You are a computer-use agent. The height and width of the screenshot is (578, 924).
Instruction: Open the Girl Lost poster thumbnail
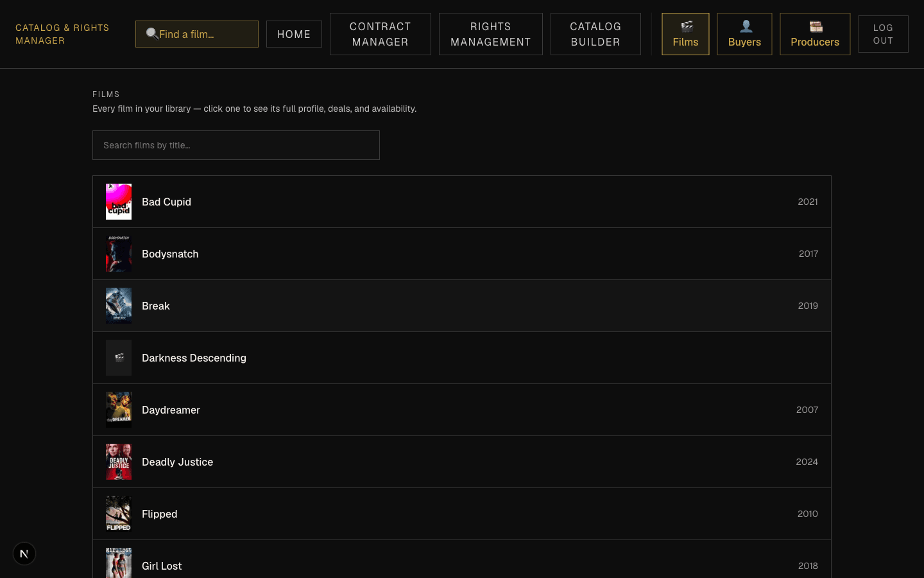119,563
